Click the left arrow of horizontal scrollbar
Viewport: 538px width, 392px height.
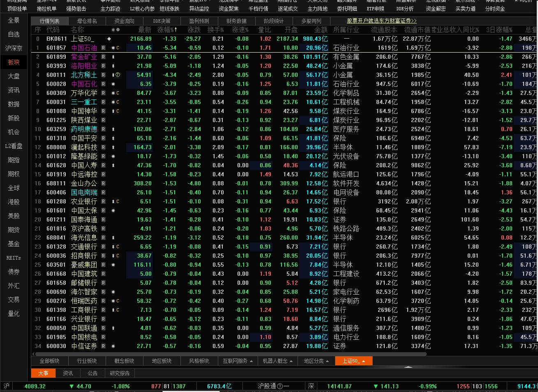coord(33,354)
